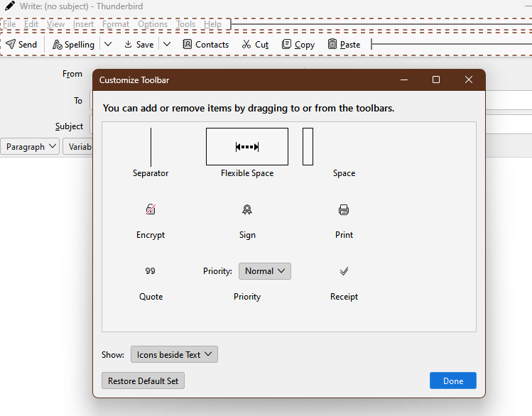Open the File menu
532x416 pixels.
point(10,24)
